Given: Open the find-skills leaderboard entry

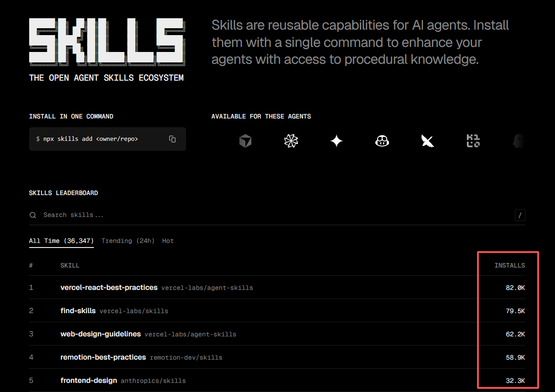Looking at the screenshot, I should click(78, 311).
